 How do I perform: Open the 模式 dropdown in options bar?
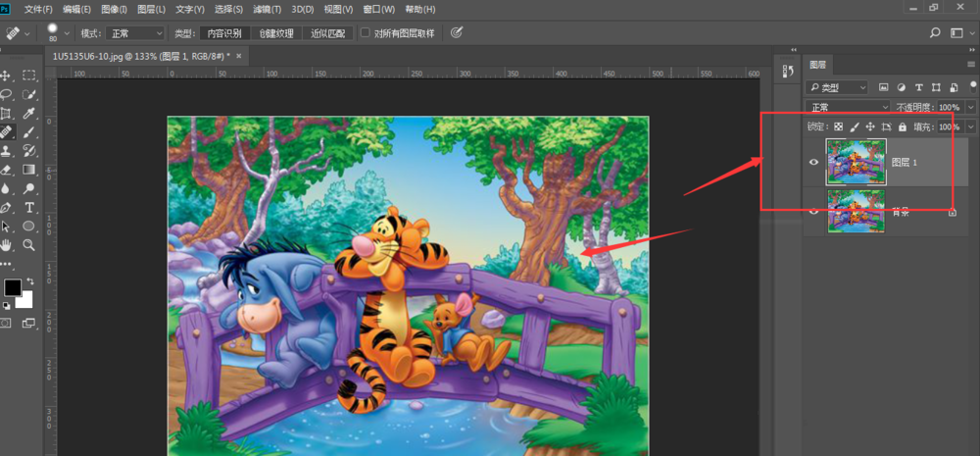(x=135, y=33)
